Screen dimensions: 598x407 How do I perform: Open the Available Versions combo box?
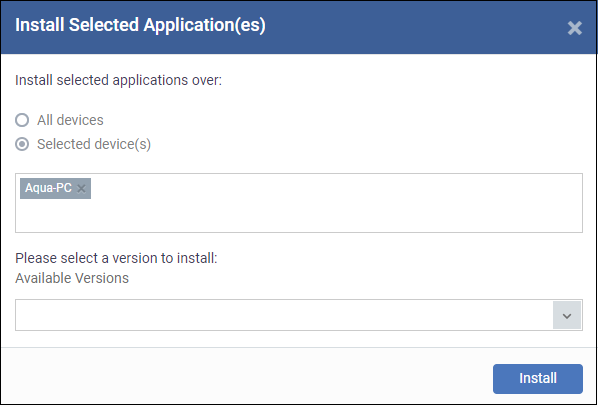pos(299,315)
